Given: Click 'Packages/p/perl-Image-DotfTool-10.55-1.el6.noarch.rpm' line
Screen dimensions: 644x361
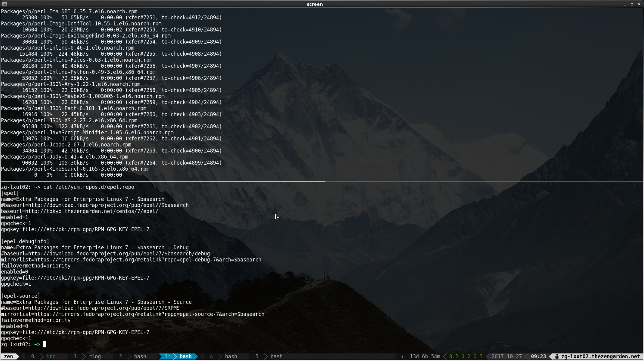Looking at the screenshot, I should click(x=81, y=24).
